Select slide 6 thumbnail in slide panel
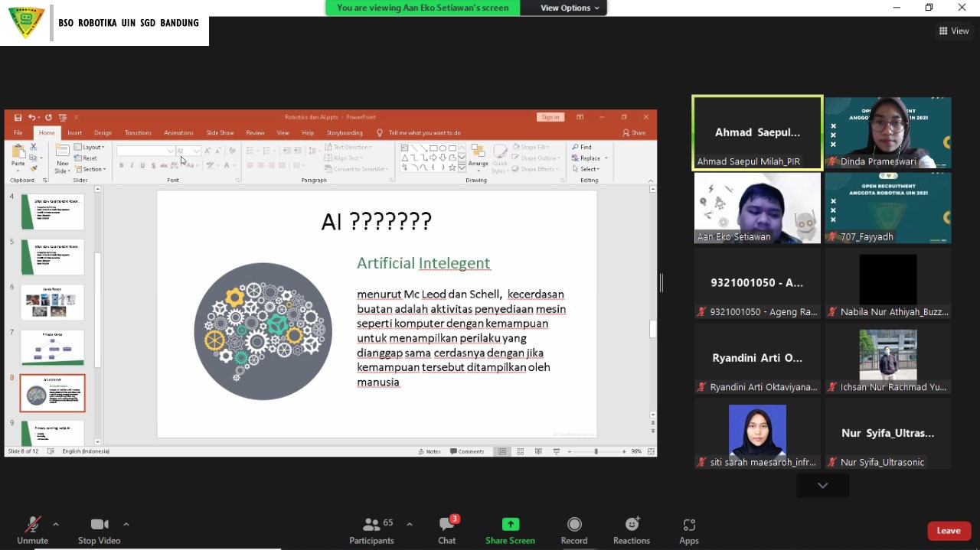The height and width of the screenshot is (550, 980). pos(53,302)
